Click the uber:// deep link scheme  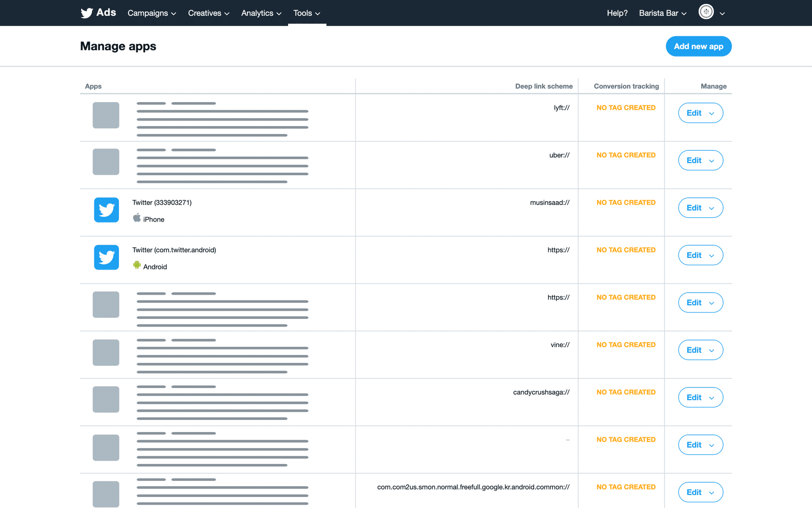click(559, 155)
